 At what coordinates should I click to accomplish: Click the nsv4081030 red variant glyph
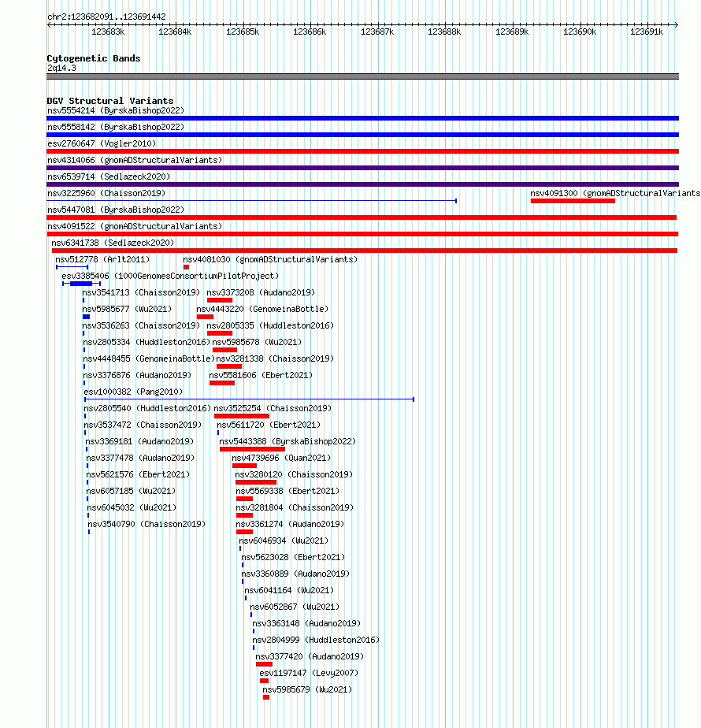186,267
